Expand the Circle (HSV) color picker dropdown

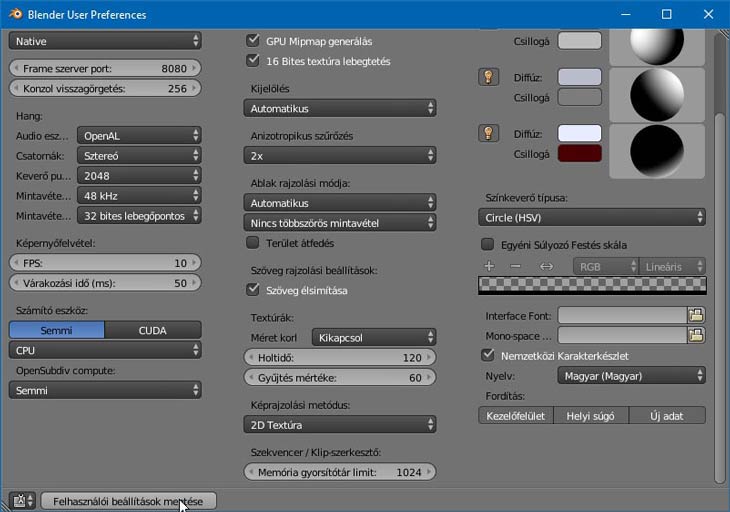click(589, 216)
